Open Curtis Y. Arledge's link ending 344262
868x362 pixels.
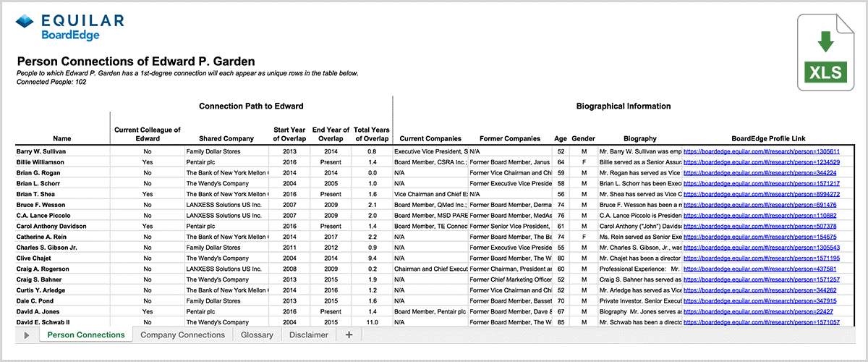[759, 290]
